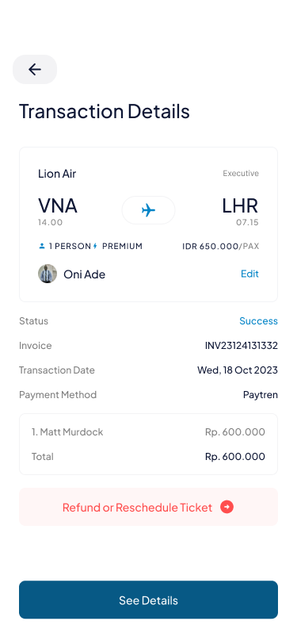Tap the blue airplane icon
The width and height of the screenshot is (297, 644).
click(149, 210)
